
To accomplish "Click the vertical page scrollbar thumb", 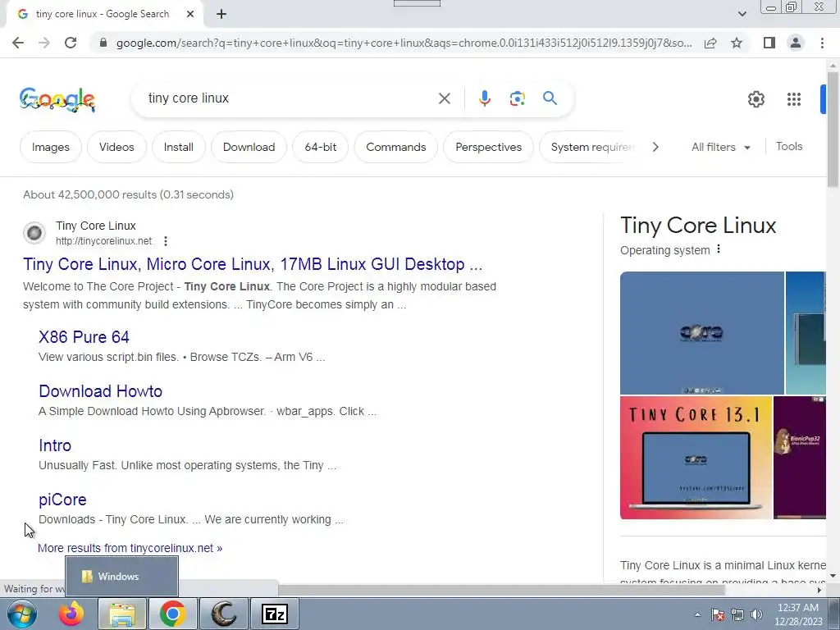I will [833, 129].
